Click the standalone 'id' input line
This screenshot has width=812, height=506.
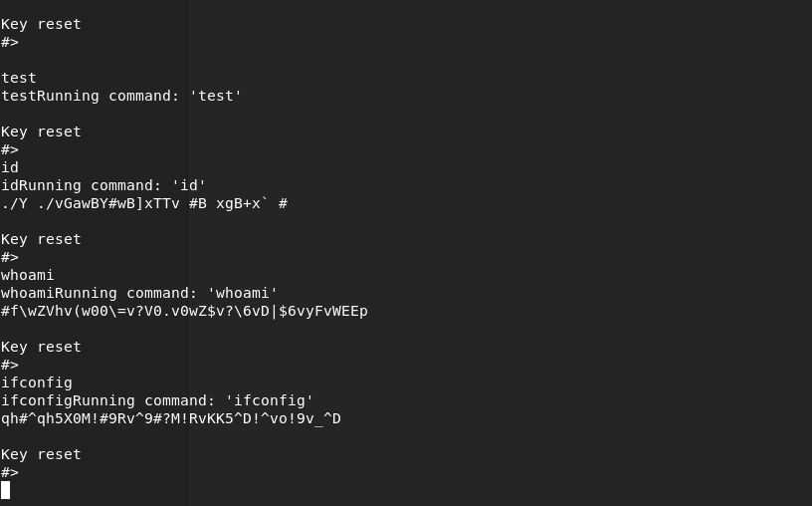[x=10, y=167]
